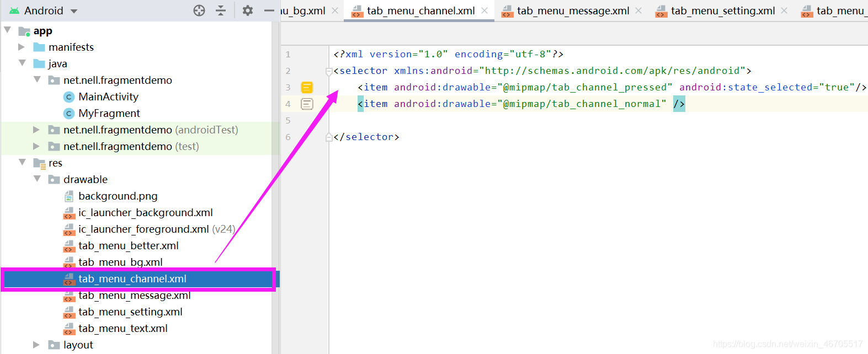Collapse net.nell.fragmentdemo package arrow
This screenshot has height=354, width=868.
click(37, 79)
